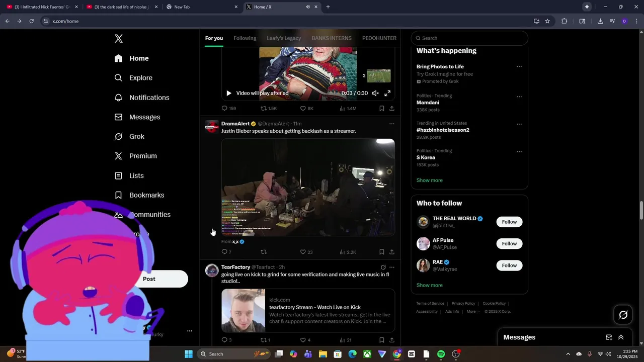
Task: Open TearFactory post more options
Action: (x=392, y=267)
